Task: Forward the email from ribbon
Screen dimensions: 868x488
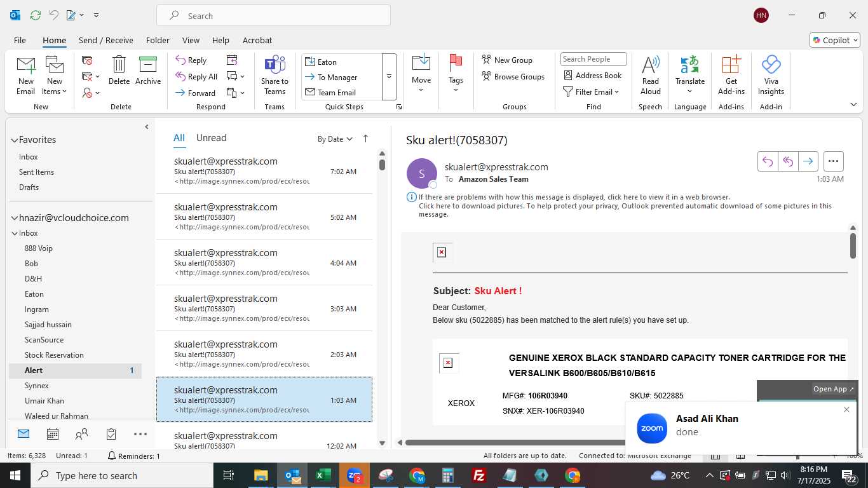Action: (x=196, y=93)
